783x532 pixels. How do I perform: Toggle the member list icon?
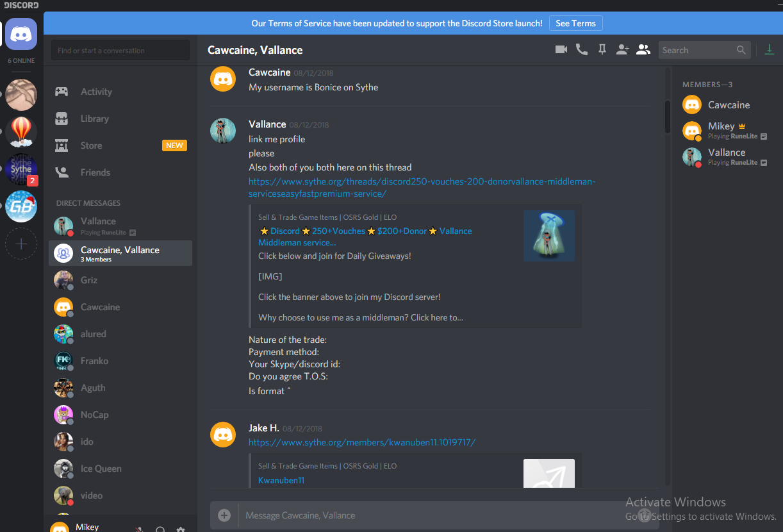coord(643,49)
